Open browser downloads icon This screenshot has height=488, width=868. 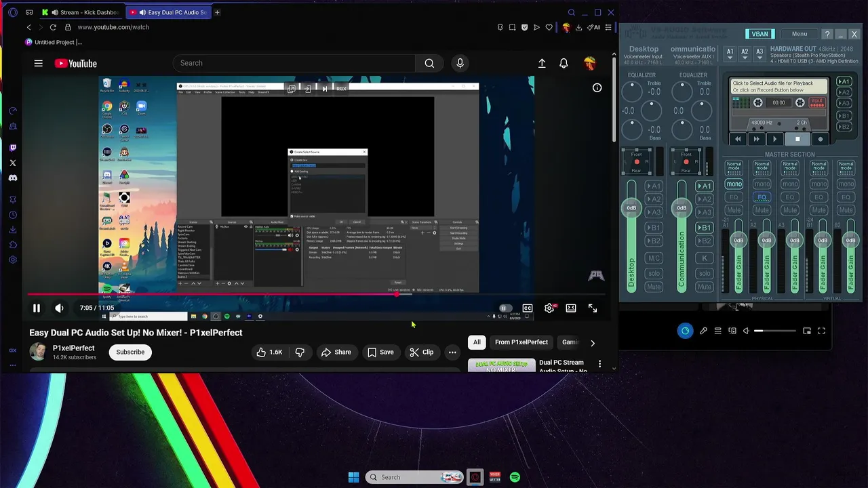(578, 28)
